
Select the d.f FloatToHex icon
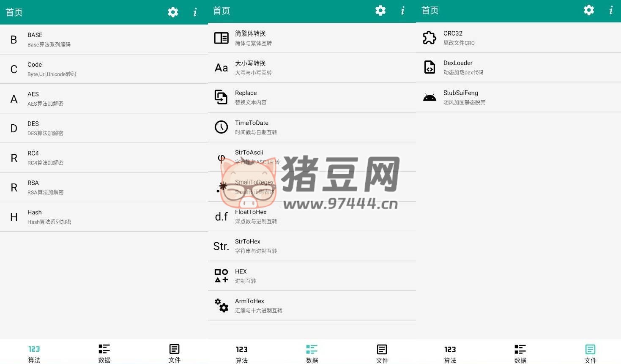point(221,216)
